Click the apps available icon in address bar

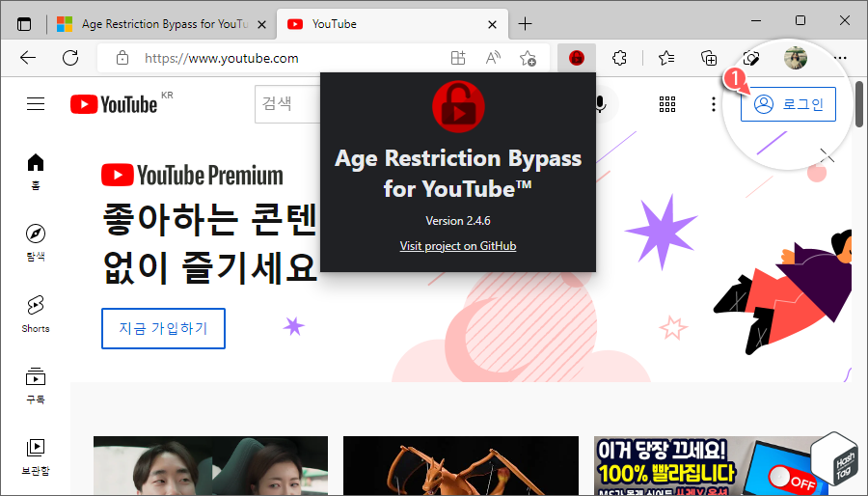pyautogui.click(x=458, y=58)
